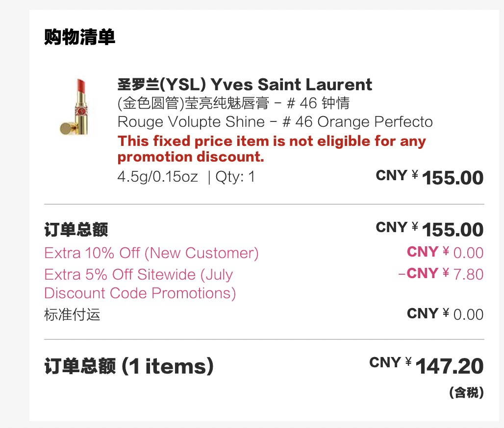This screenshot has width=504, height=428.
Task: Click the 购物清单 heading
Action: point(79,37)
